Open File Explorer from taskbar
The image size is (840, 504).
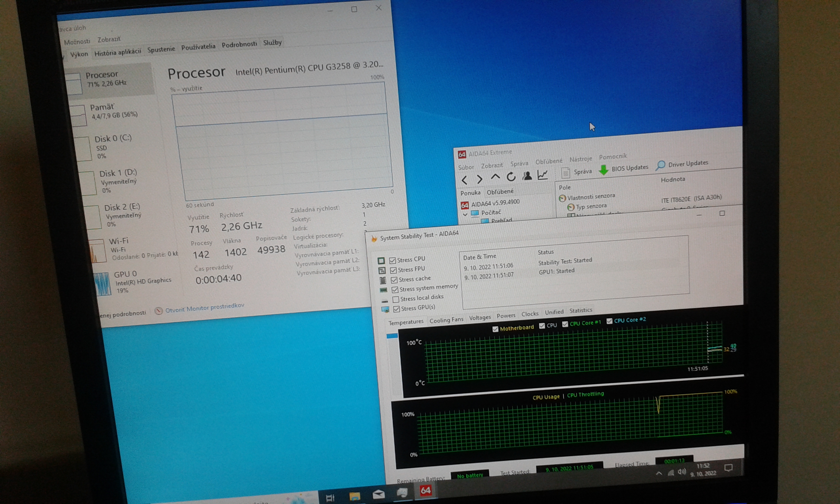pyautogui.click(x=354, y=496)
